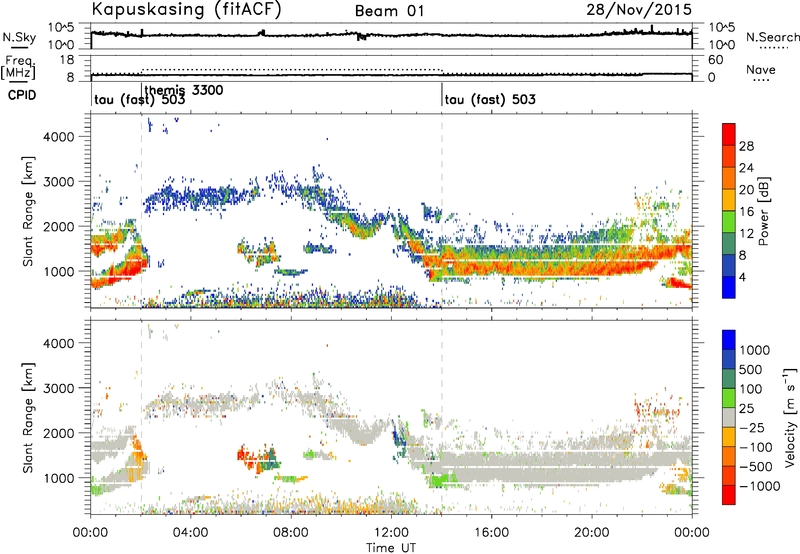Click the 'Slant Range [km]' label of the power panel

28,211
